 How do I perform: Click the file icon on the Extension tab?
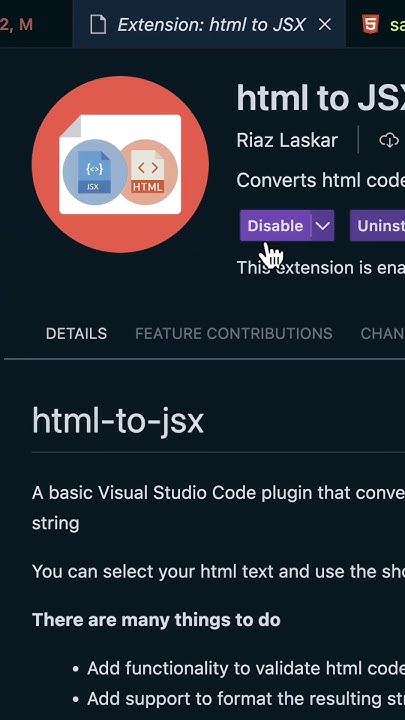coord(98,24)
